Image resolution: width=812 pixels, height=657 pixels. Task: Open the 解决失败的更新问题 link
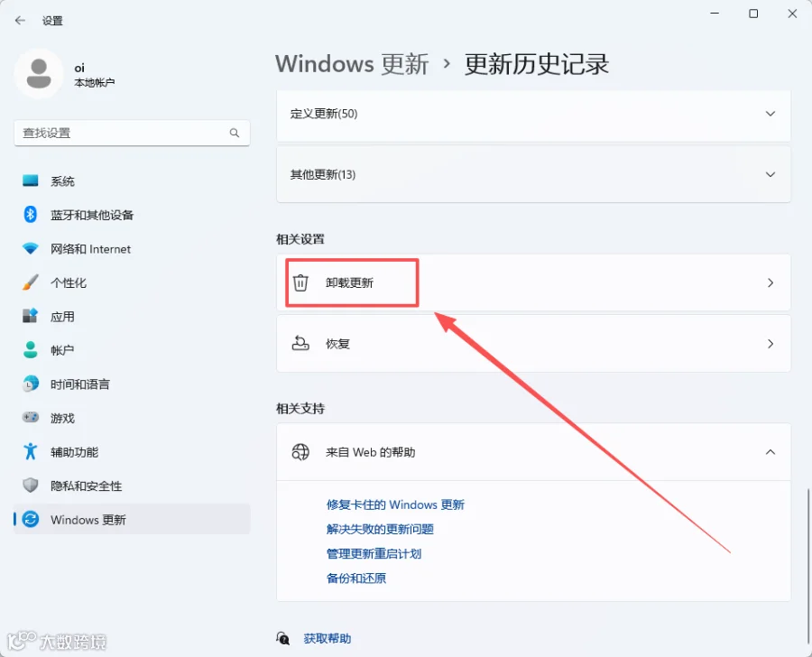(380, 529)
